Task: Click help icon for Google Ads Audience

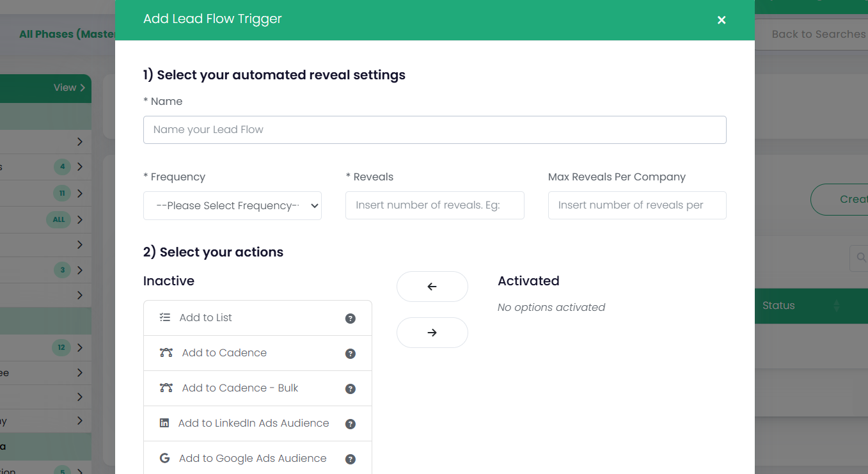Action: point(351,459)
